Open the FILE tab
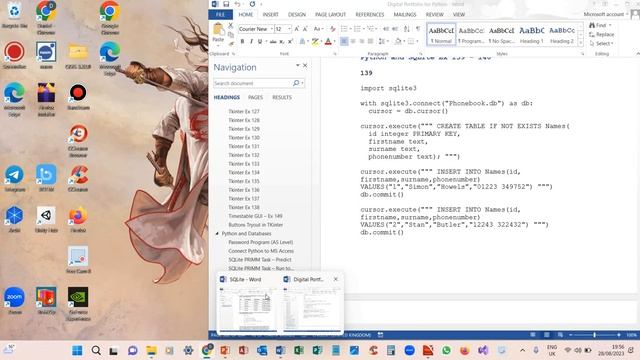The width and height of the screenshot is (640, 360). pyautogui.click(x=220, y=15)
